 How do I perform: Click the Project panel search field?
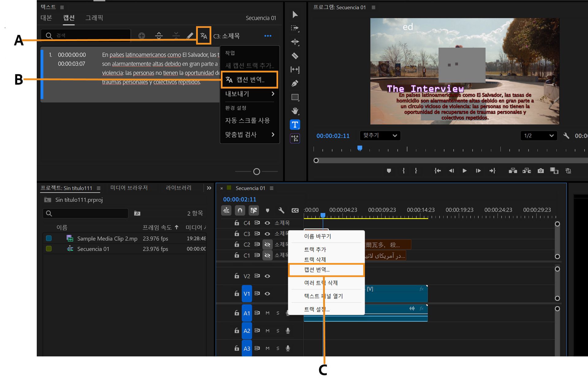85,213
